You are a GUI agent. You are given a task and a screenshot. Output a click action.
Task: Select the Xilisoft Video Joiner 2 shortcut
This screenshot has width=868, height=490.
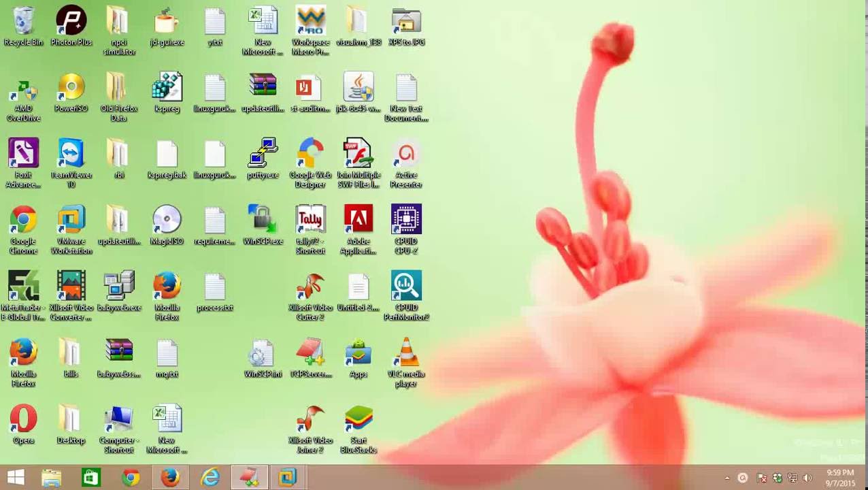pyautogui.click(x=310, y=419)
